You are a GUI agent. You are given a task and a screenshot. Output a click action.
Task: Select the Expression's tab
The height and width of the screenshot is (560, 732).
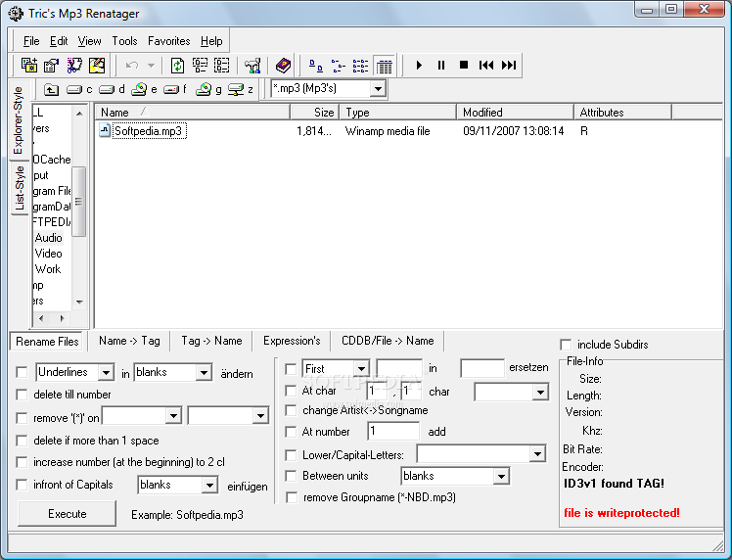click(x=292, y=341)
